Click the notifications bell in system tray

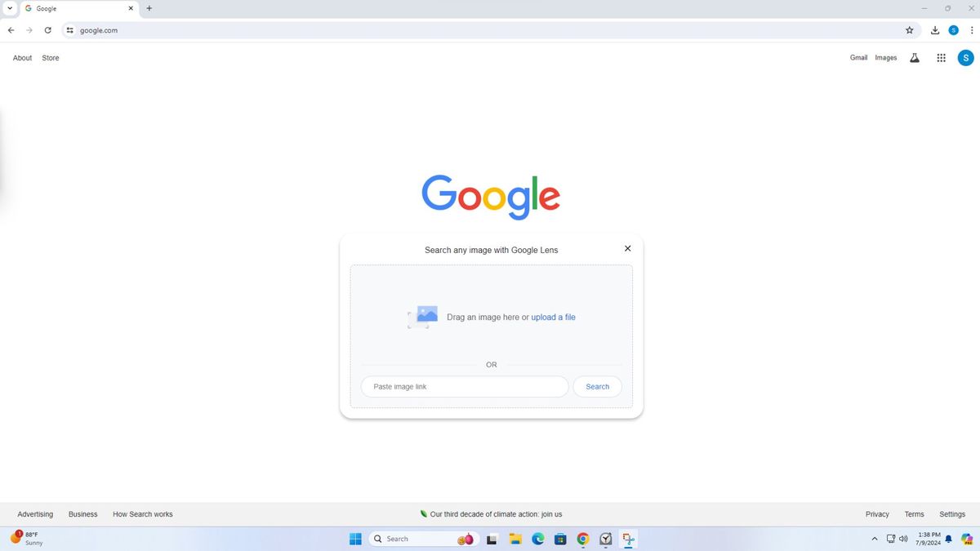(947, 539)
